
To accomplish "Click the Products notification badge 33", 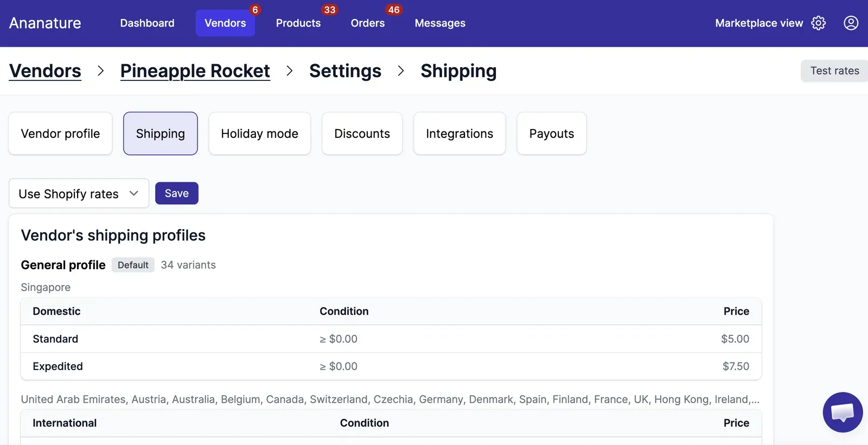I will point(329,10).
